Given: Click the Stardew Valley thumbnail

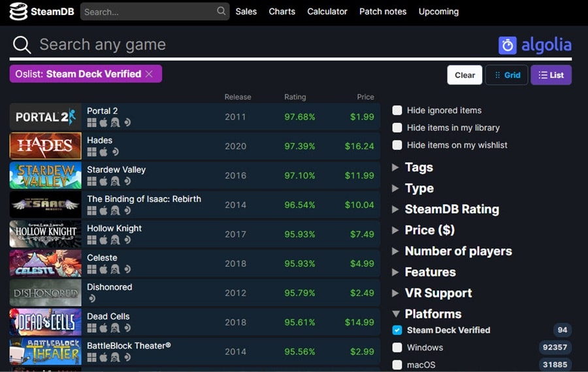Looking at the screenshot, I should (45, 175).
